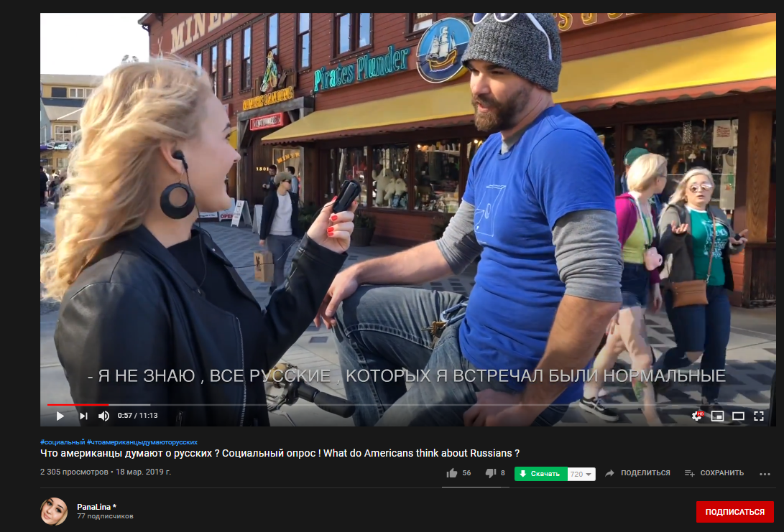Viewport: 784px width, 532px height.
Task: Toggle like count visibility via rating bar
Action: pyautogui.click(x=474, y=485)
